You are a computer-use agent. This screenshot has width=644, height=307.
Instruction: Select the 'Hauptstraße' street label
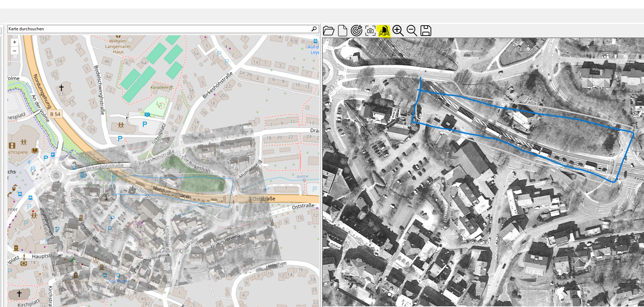tap(46, 256)
